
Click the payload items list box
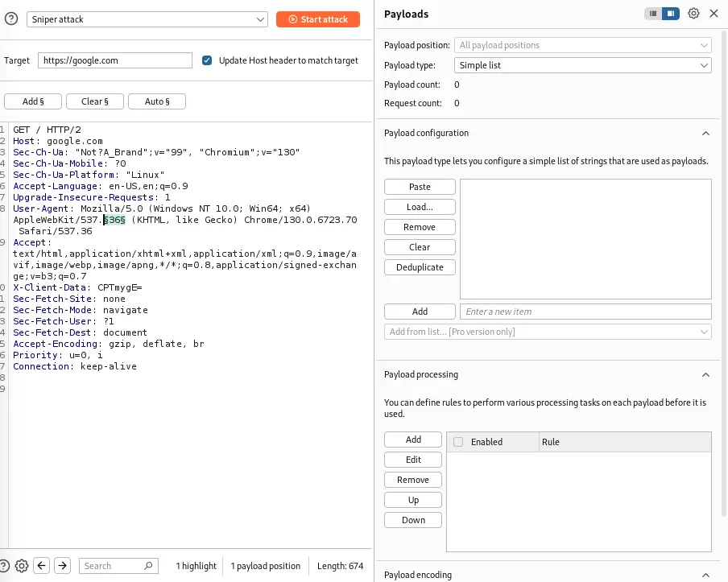[585, 239]
